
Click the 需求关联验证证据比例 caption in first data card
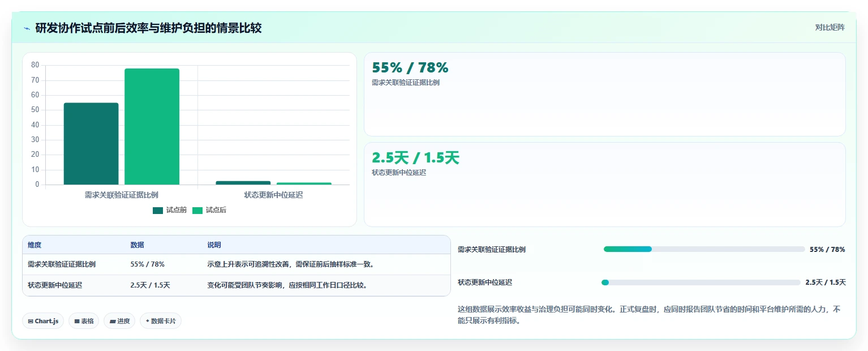pos(406,83)
